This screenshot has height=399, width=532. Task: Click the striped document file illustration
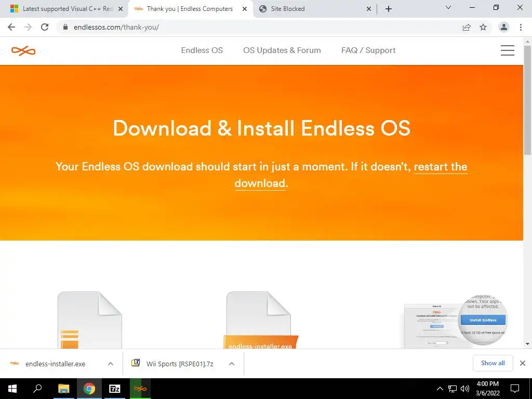(x=89, y=320)
